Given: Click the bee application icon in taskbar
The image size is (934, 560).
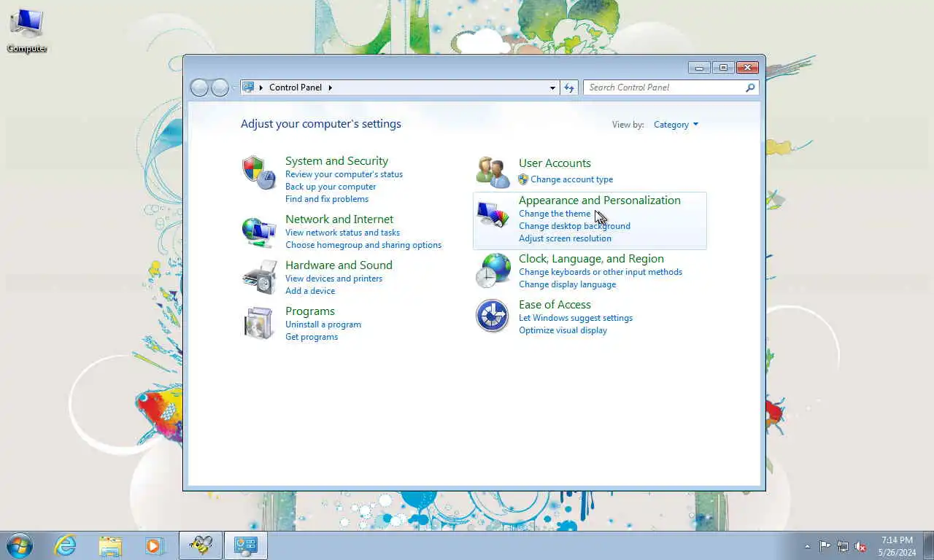Looking at the screenshot, I should (x=201, y=545).
